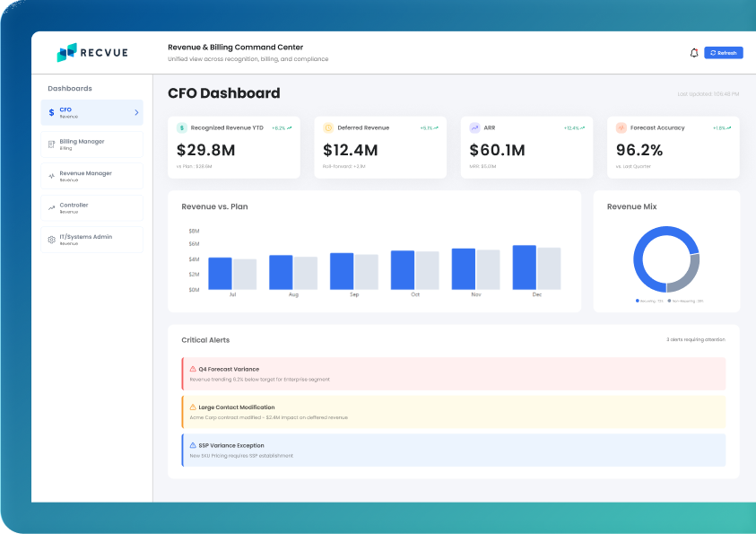Click the Forecast Accuracy card icon
This screenshot has width=756, height=534.
coord(621,128)
